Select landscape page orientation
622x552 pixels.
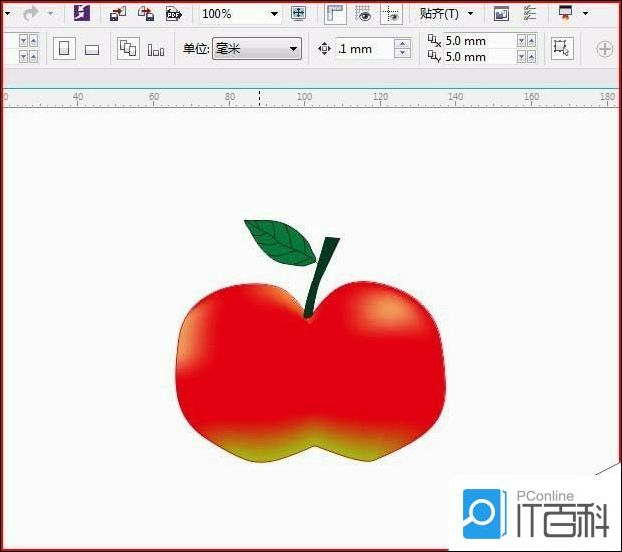coord(92,50)
